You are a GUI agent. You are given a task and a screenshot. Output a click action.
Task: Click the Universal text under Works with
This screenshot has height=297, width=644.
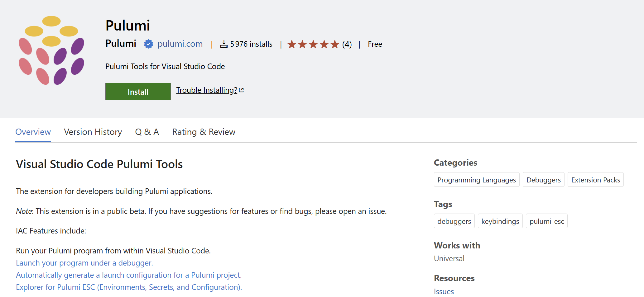[x=449, y=258]
